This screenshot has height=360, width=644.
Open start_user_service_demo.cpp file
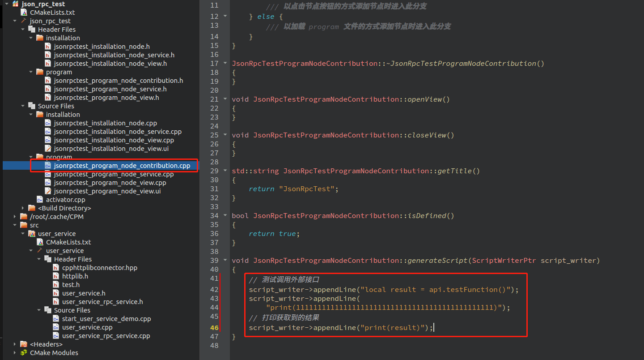pos(106,319)
